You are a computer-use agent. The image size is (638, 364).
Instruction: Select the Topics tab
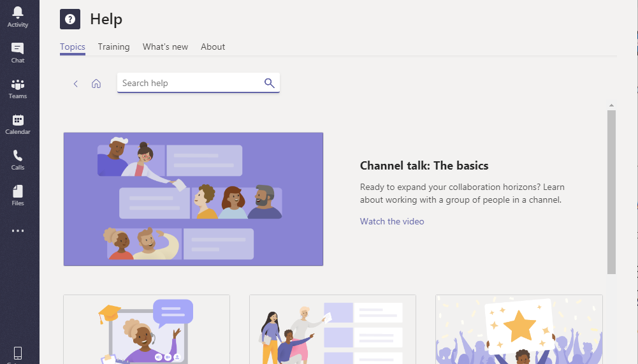click(73, 47)
